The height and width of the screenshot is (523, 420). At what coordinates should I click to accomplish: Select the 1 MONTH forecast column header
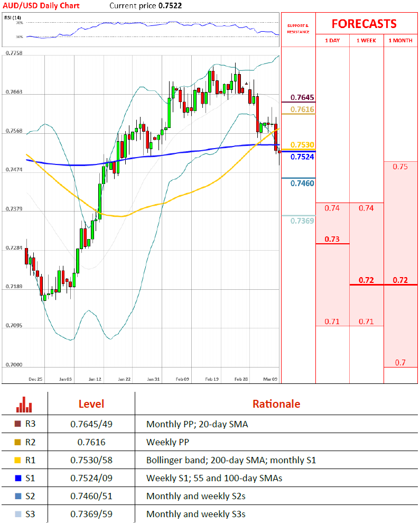pyautogui.click(x=400, y=40)
